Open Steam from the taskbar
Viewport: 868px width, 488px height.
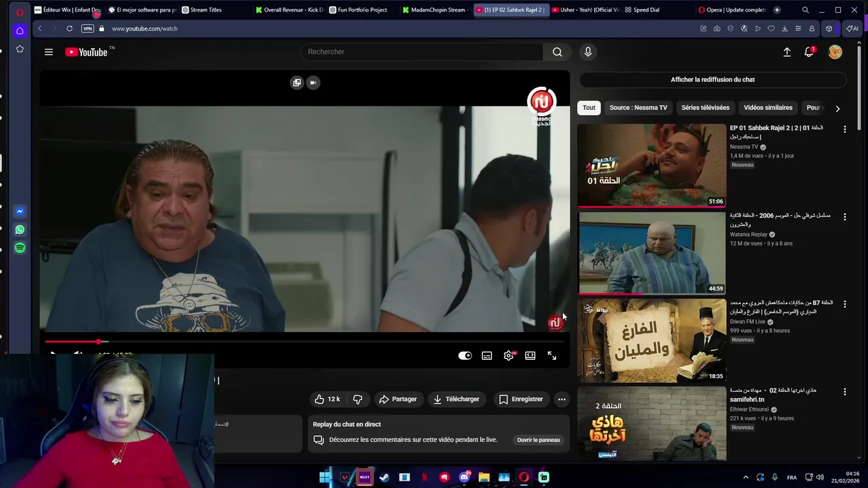click(384, 477)
